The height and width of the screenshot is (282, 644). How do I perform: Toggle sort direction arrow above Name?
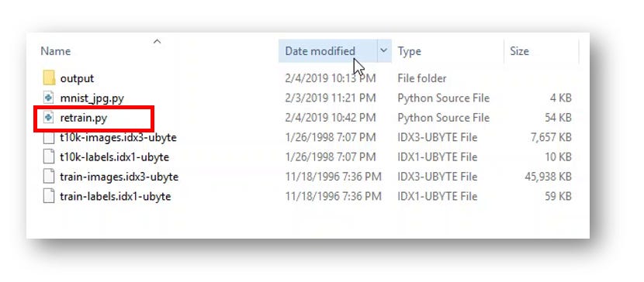pyautogui.click(x=157, y=41)
